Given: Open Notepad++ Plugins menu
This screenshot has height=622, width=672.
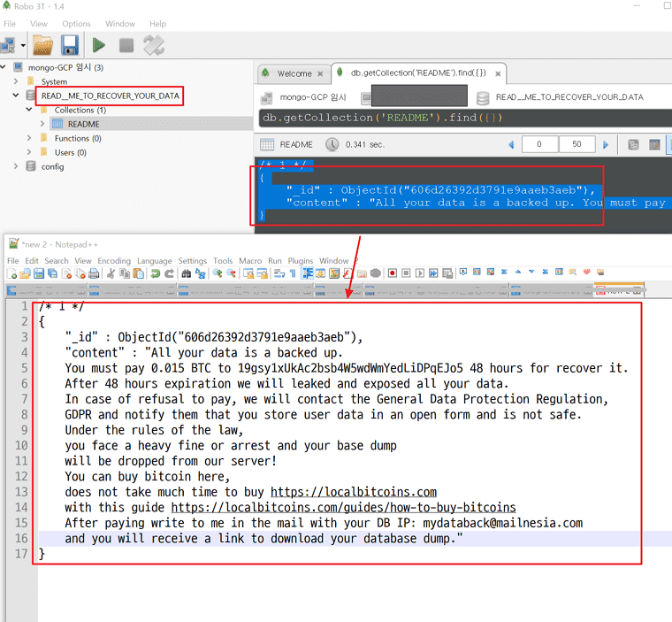Looking at the screenshot, I should coord(300,261).
